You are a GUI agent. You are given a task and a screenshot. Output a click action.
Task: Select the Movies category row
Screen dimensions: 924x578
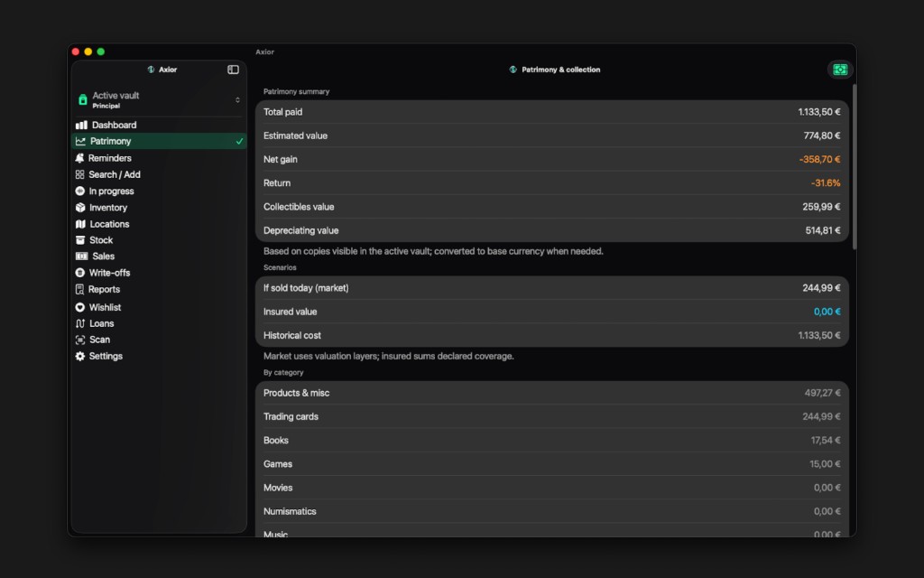(552, 488)
